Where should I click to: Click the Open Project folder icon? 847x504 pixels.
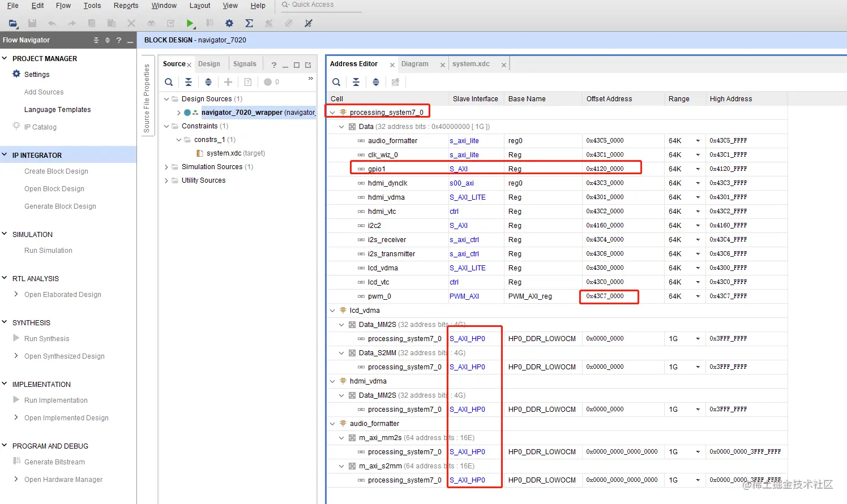(x=12, y=23)
